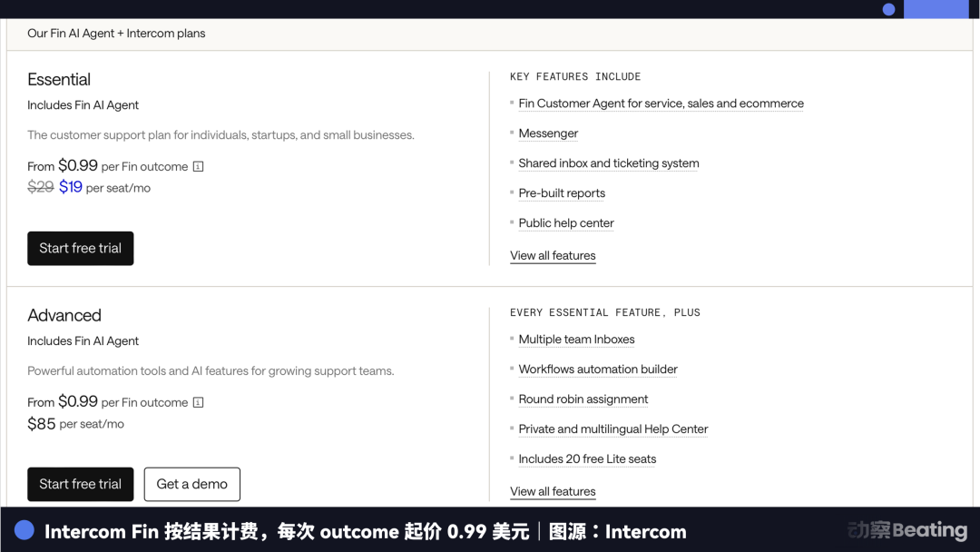980x552 pixels.
Task: Select Includes 20 free Lite seats feature
Action: 587,458
